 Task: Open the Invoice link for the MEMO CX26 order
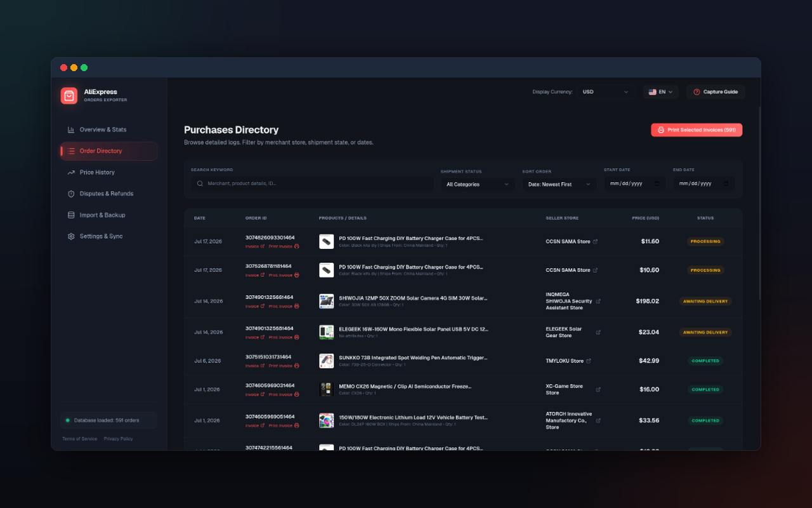(x=255, y=394)
